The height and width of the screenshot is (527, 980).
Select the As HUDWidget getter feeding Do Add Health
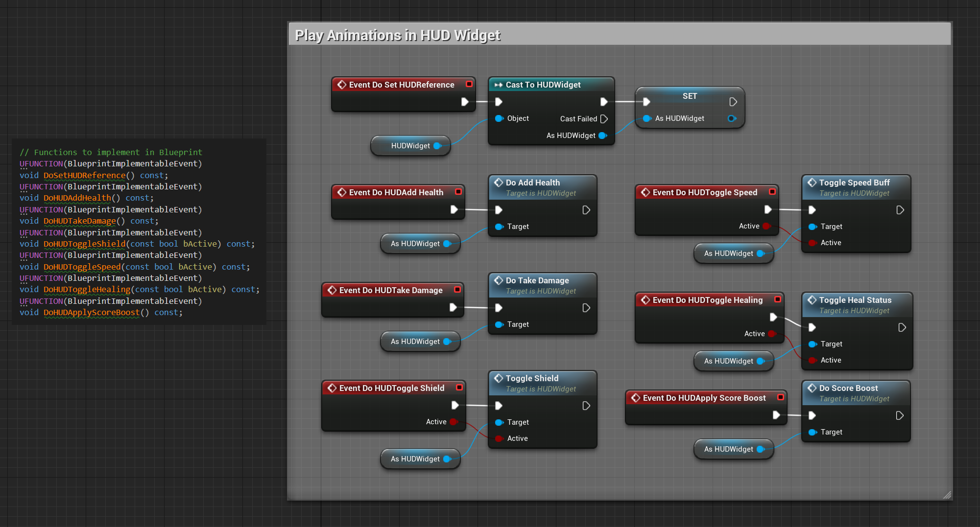click(420, 244)
